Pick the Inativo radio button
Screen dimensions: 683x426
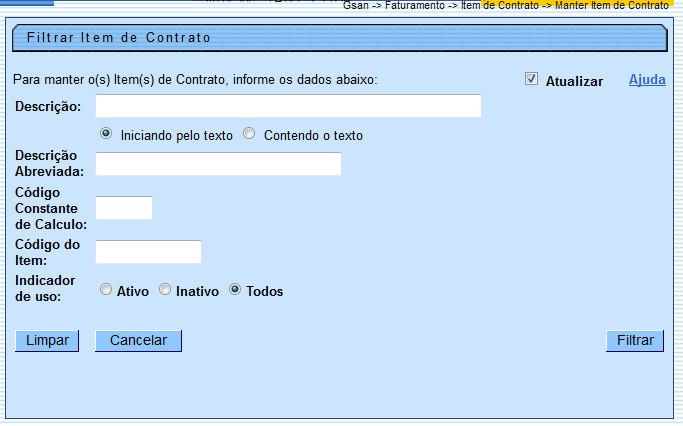165,290
